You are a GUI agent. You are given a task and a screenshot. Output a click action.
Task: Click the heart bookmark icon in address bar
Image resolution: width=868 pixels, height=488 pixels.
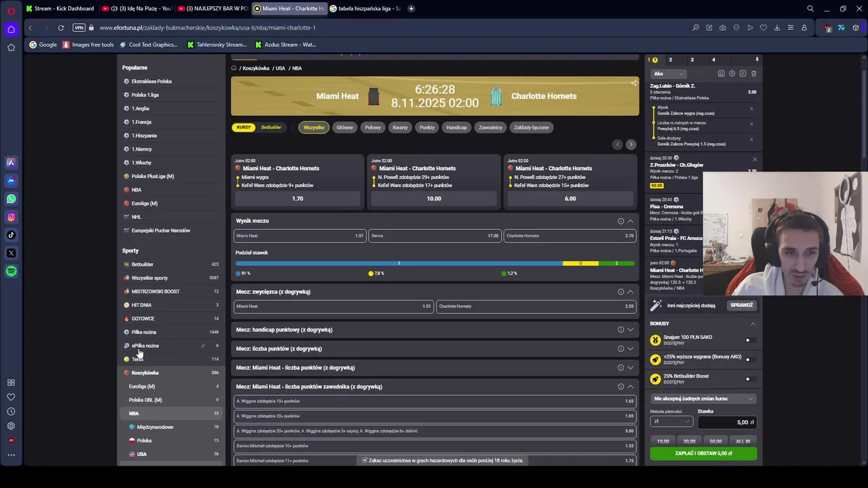764,28
